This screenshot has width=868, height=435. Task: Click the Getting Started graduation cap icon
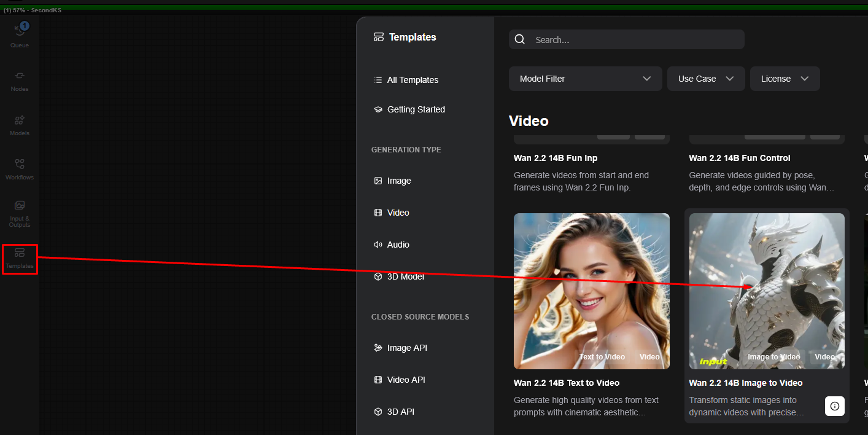tap(378, 109)
